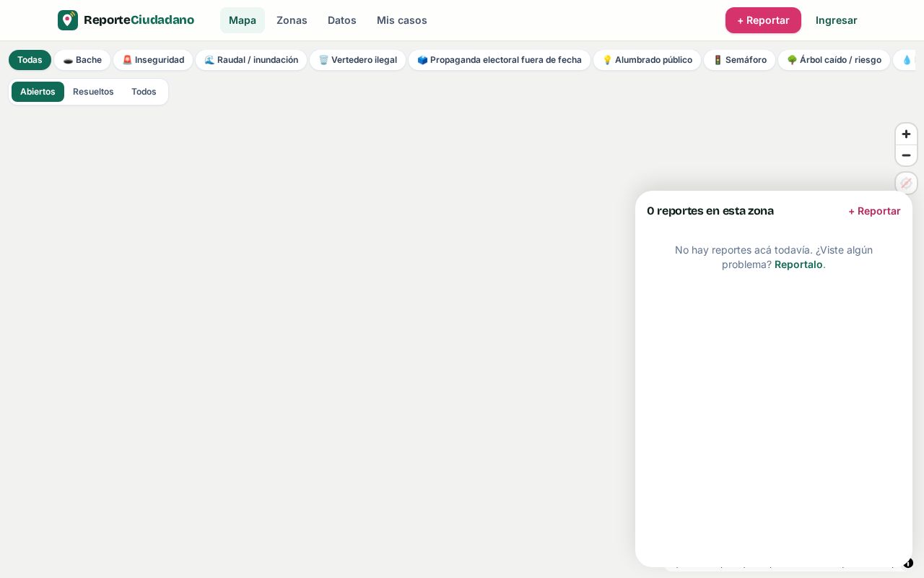Open the Datos section
The width and height of the screenshot is (924, 578).
pyautogui.click(x=342, y=20)
